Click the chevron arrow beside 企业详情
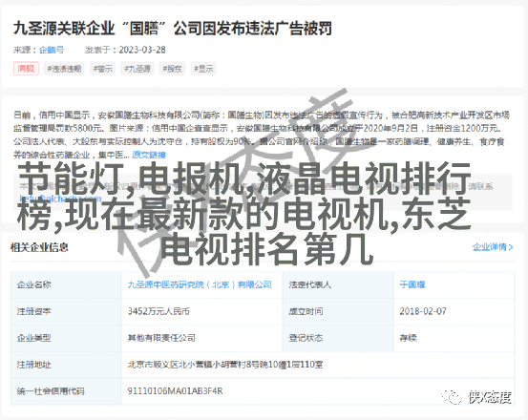Image resolution: width=528 pixels, height=420 pixels. pos(511,247)
